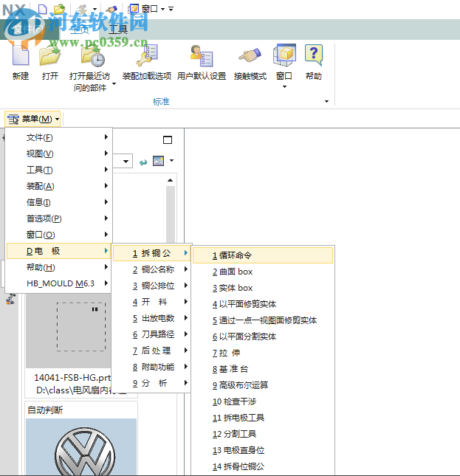Open the 标准 group options arrow
Viewport: 460px width, 476px height.
click(x=326, y=101)
